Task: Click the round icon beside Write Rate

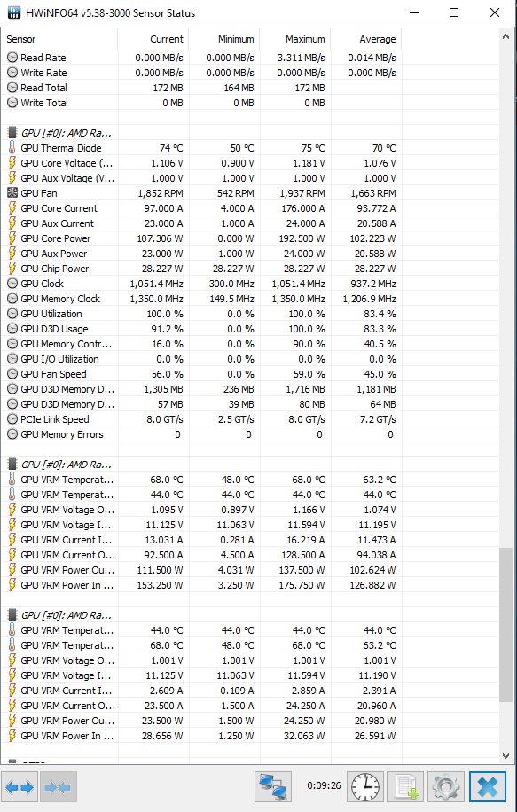Action: tap(12, 73)
